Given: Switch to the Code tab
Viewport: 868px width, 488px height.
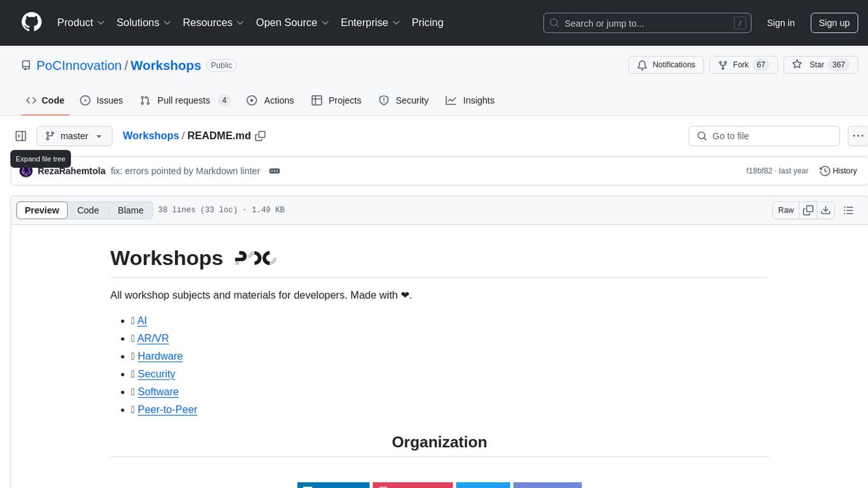Looking at the screenshot, I should click(45, 100).
